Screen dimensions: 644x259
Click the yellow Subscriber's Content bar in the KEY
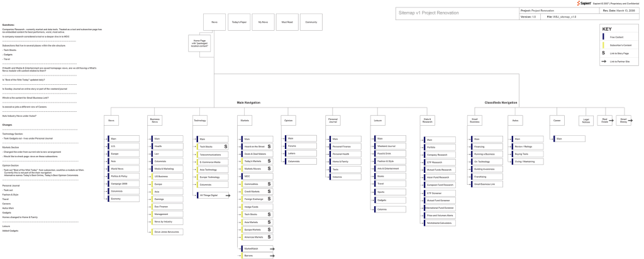click(604, 45)
